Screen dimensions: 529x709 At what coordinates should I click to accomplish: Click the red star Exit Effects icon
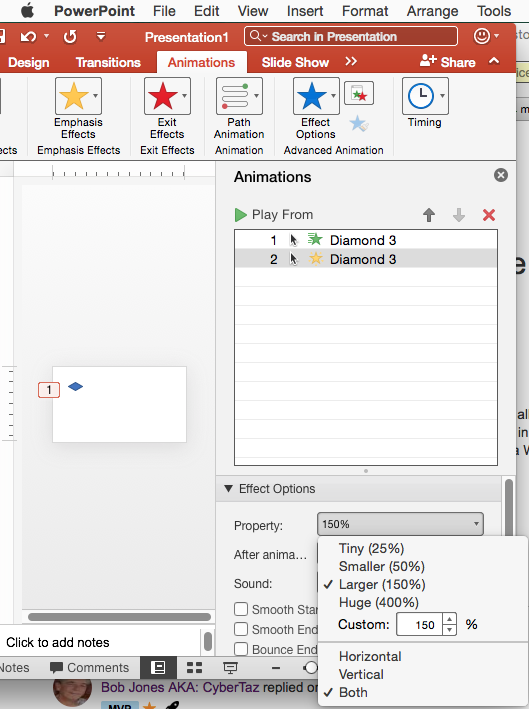[162, 96]
